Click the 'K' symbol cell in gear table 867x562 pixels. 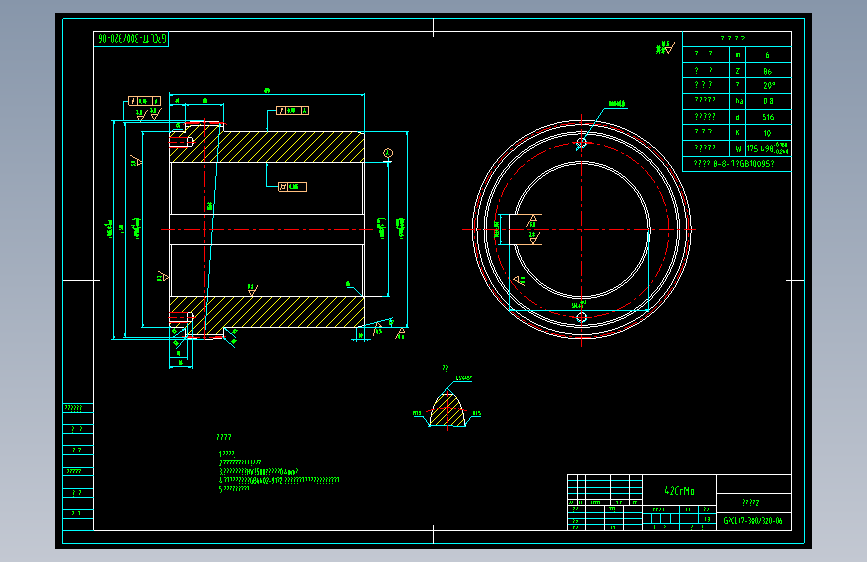click(738, 133)
